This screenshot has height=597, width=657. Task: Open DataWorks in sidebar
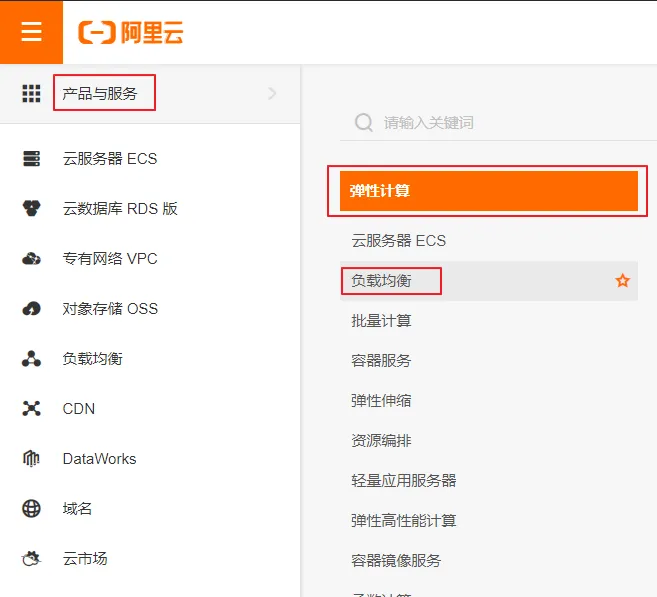click(99, 459)
